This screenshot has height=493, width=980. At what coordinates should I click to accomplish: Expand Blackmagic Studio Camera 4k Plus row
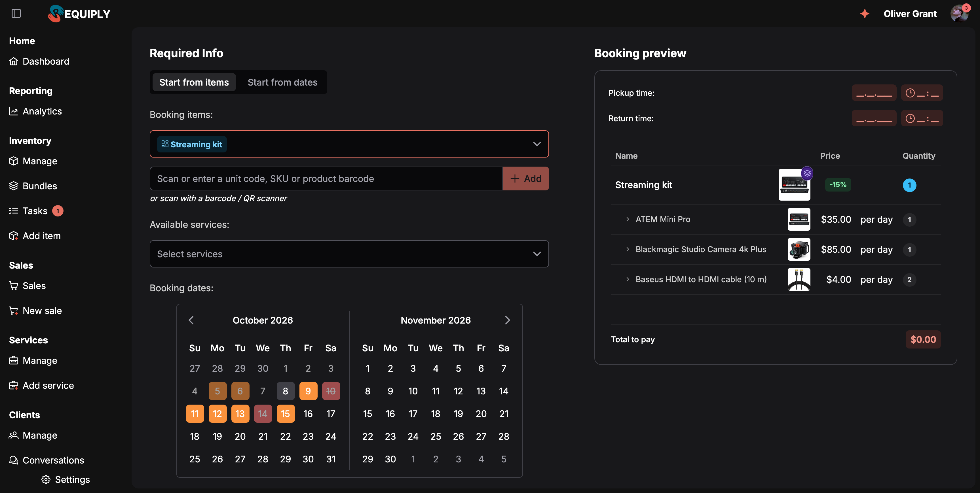click(x=628, y=249)
